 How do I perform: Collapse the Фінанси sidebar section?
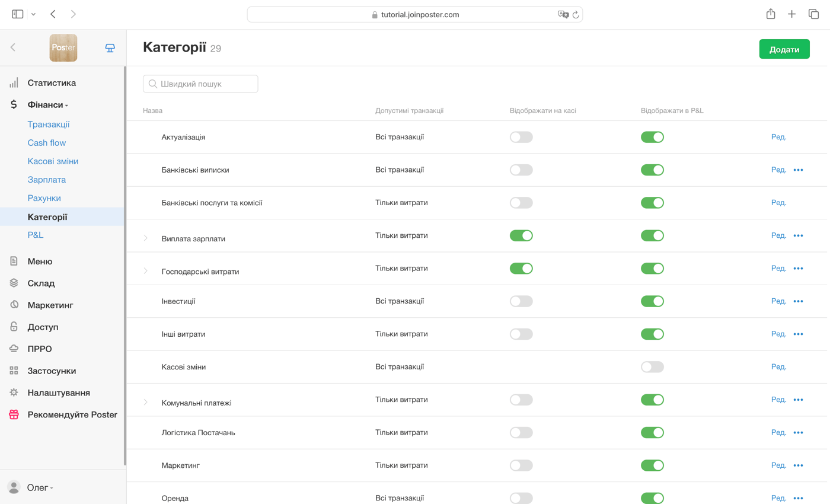[x=47, y=105]
